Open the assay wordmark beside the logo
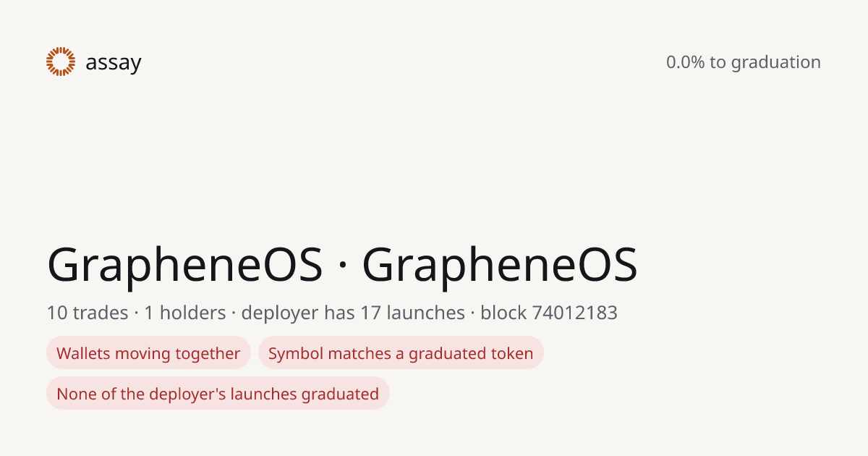The width and height of the screenshot is (868, 456). (x=114, y=63)
